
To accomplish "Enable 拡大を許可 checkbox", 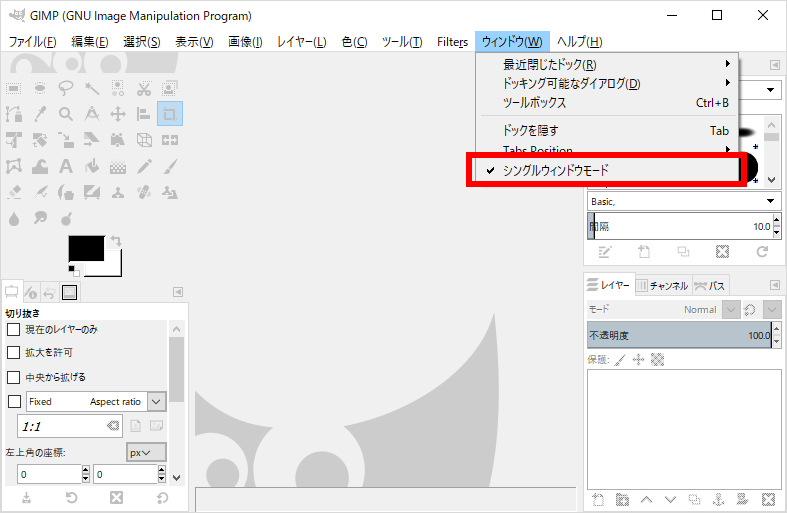I will pyautogui.click(x=14, y=353).
